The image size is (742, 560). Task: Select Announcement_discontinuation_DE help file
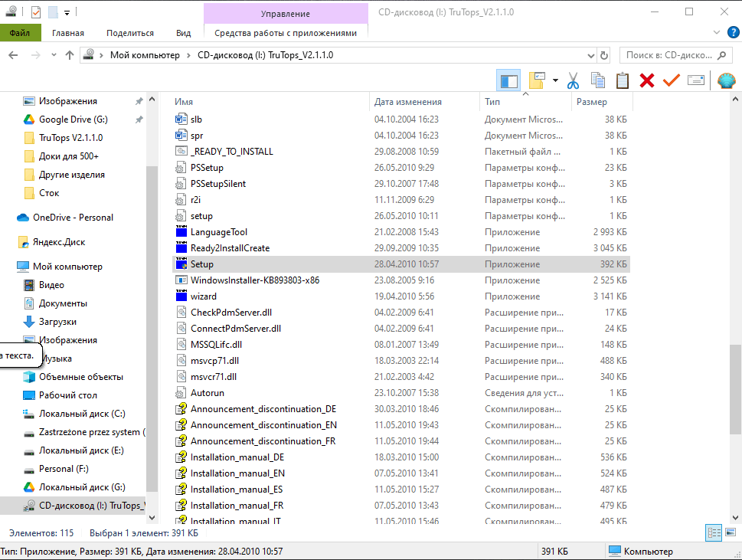point(401,409)
